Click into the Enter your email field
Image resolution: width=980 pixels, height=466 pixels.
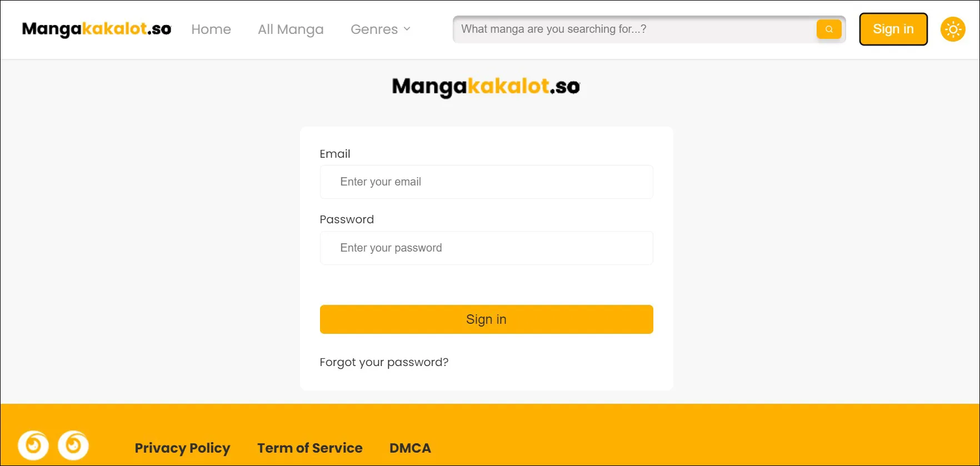(486, 182)
